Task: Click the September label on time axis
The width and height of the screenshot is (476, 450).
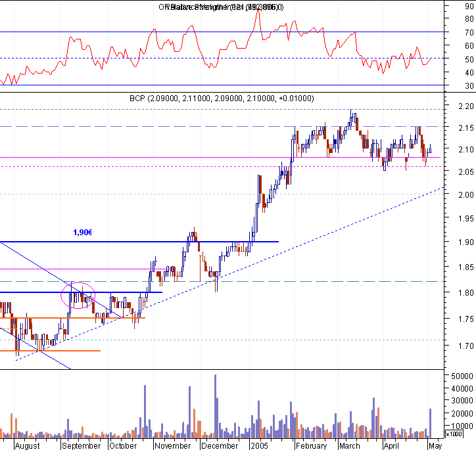Action: 81,446
